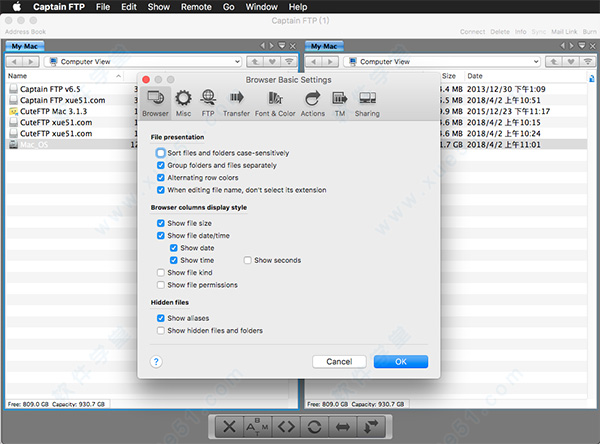The image size is (600, 444).
Task: Uncheck Show aliases
Action: pos(161,318)
